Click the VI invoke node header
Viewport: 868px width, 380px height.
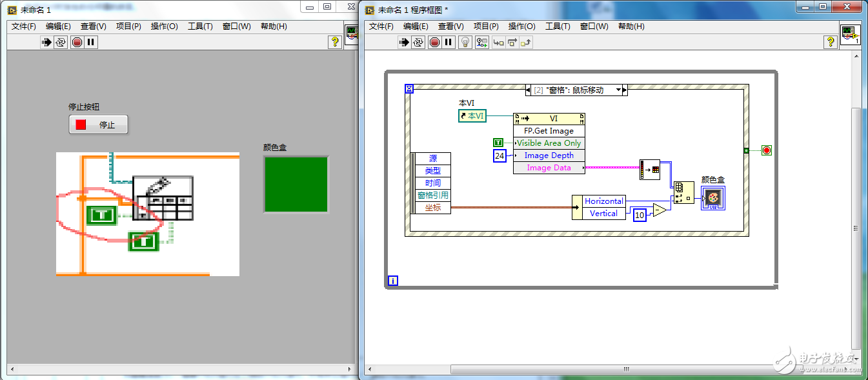(x=549, y=119)
